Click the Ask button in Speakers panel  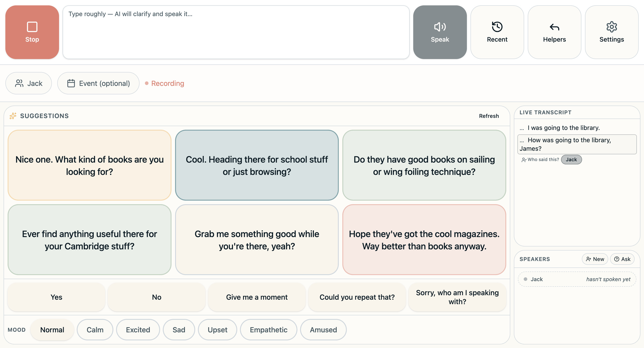click(622, 259)
